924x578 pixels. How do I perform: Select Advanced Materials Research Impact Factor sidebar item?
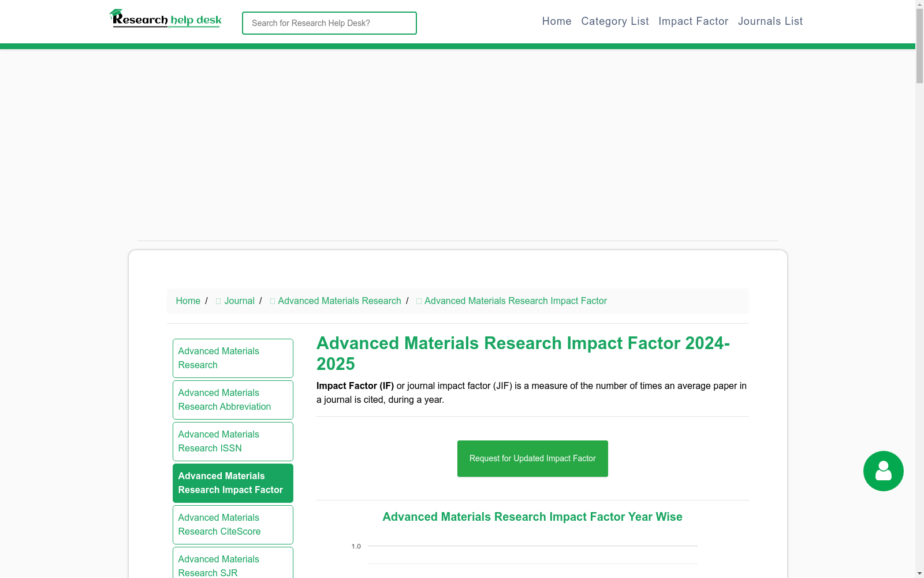coord(233,483)
